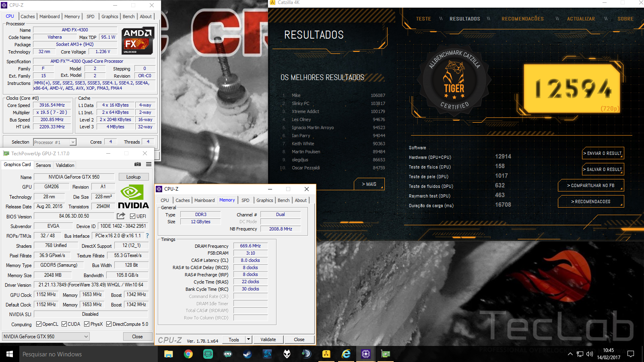The image size is (644, 362).
Task: Open the GPU-Z hamburger menu
Action: (x=149, y=164)
